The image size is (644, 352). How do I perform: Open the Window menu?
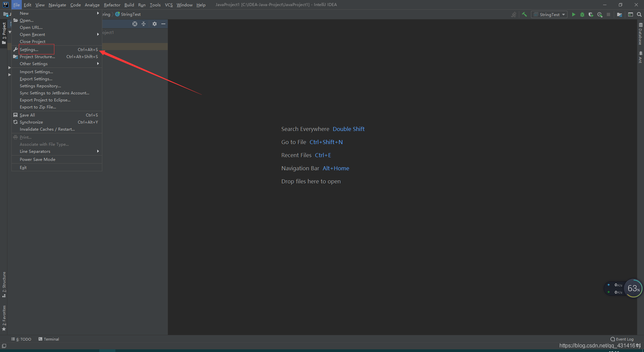click(x=184, y=5)
